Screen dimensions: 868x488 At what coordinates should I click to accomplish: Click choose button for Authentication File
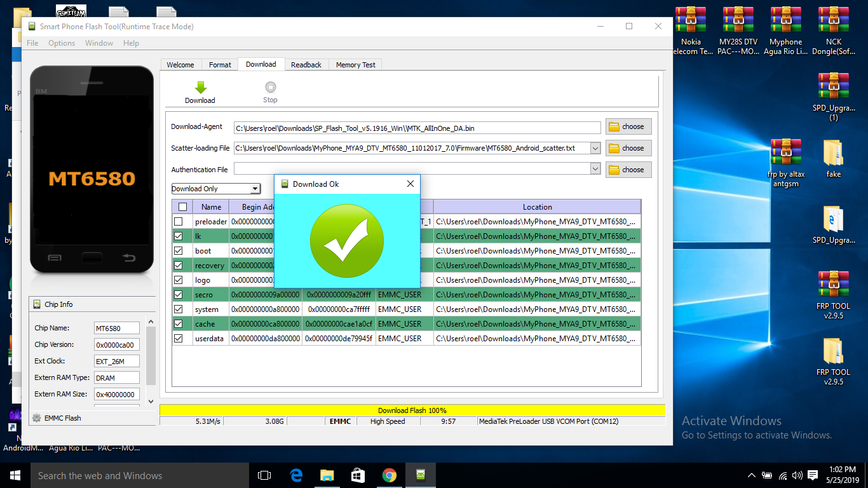point(628,170)
